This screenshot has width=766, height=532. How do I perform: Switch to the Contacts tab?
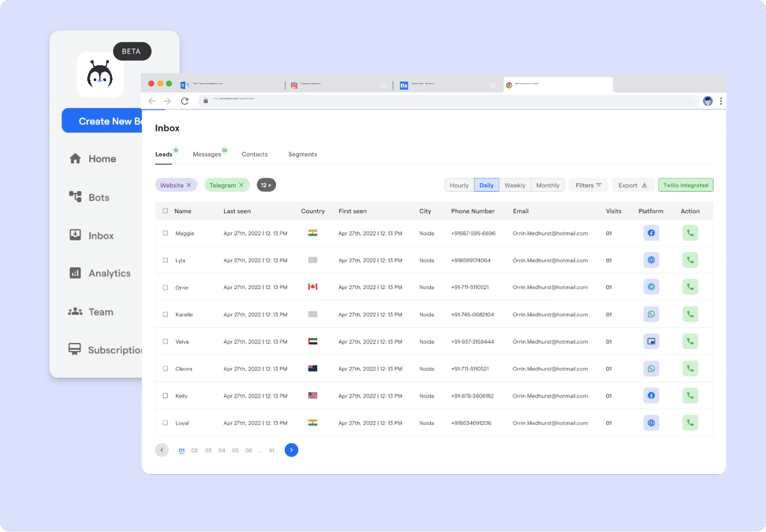[x=255, y=154]
